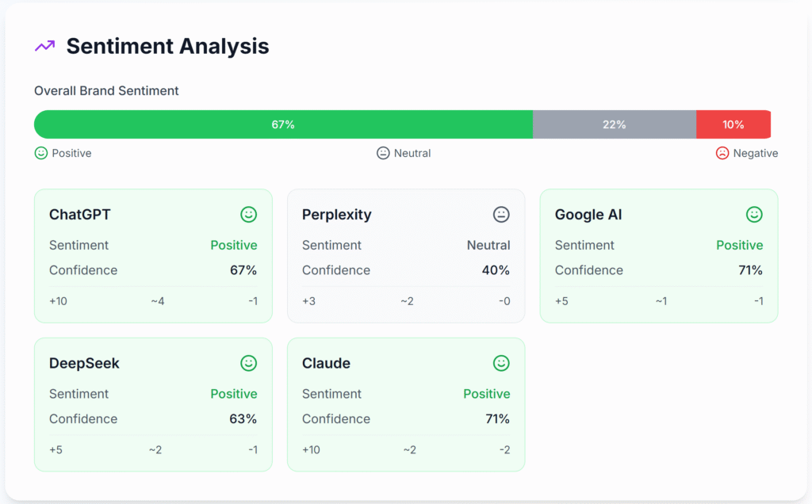
Task: Click the Perplexity neutral face icon
Action: pyautogui.click(x=501, y=214)
